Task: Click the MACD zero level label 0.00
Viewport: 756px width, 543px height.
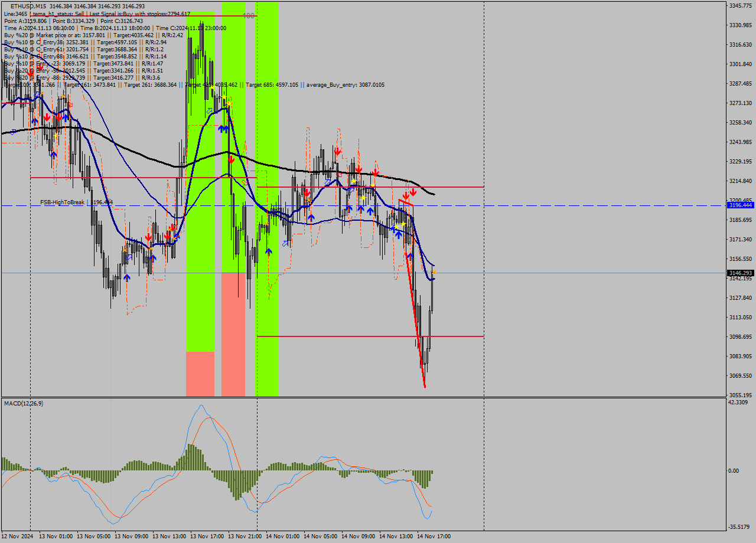Action: (734, 471)
